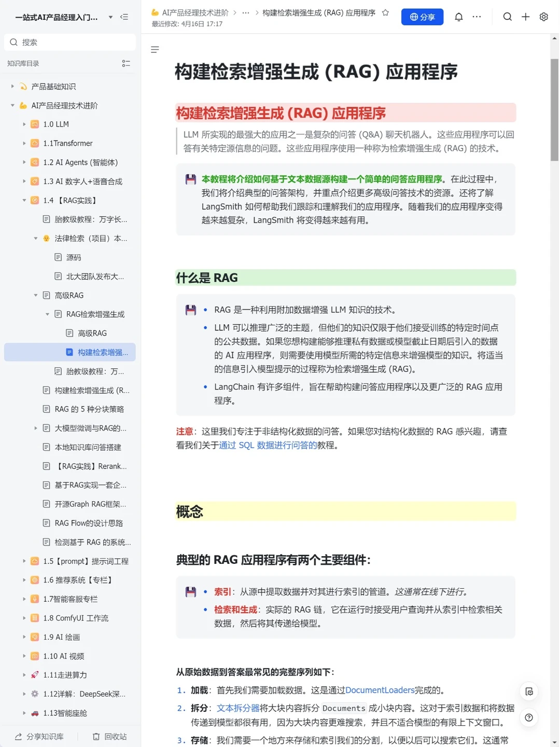Expand the 产品基础知识 folder
The image size is (560, 747).
pyautogui.click(x=12, y=86)
